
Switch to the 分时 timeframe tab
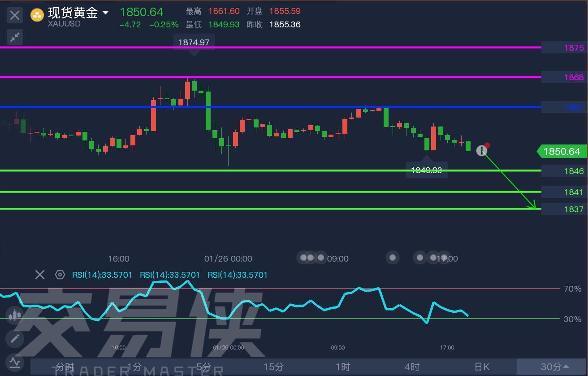65,367
